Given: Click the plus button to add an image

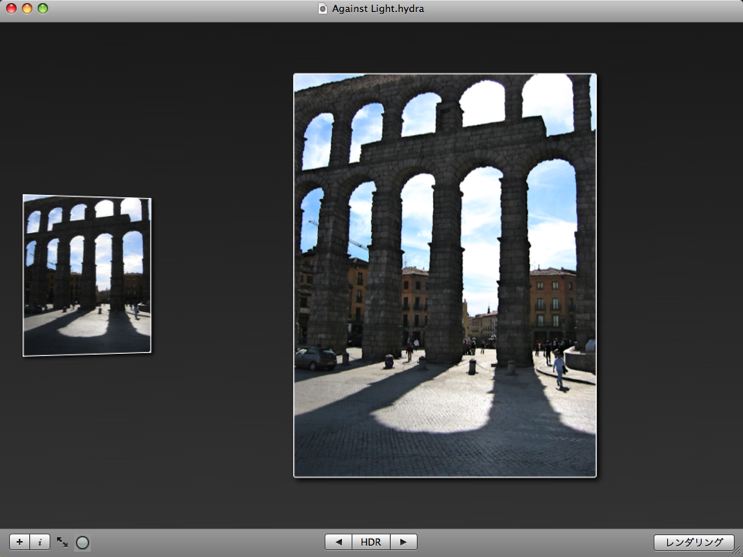Looking at the screenshot, I should 19,542.
